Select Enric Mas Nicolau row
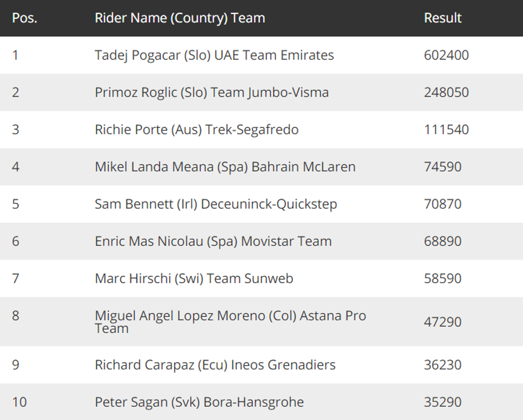This screenshot has width=523, height=420. [x=213, y=241]
